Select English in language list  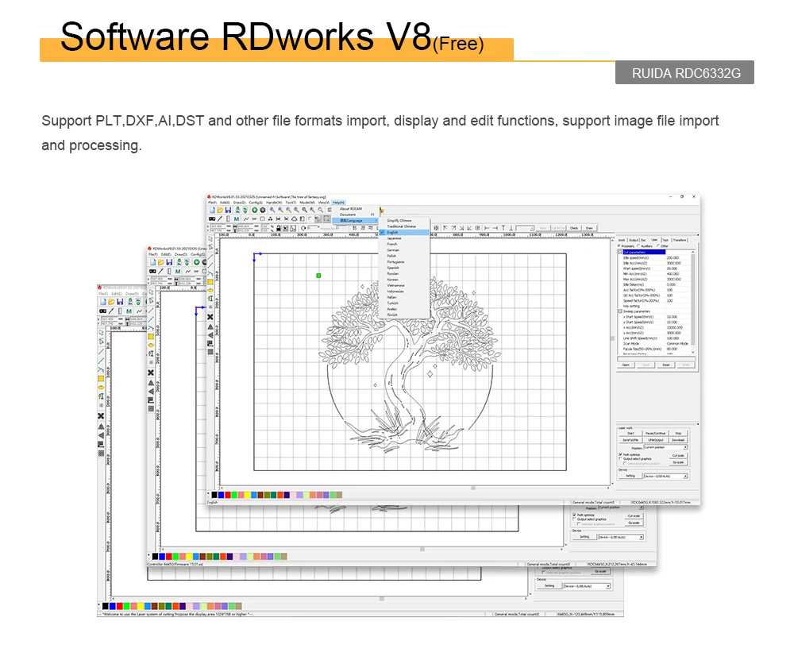coord(404,233)
